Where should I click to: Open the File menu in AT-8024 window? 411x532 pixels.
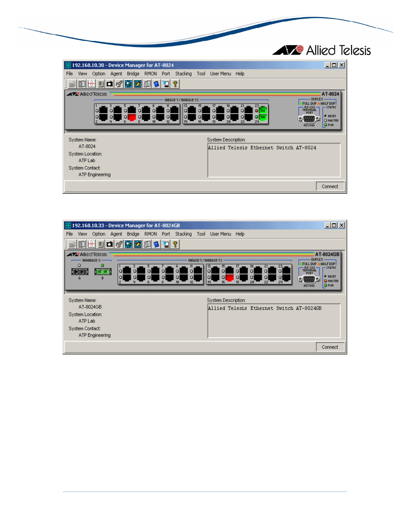tap(69, 74)
